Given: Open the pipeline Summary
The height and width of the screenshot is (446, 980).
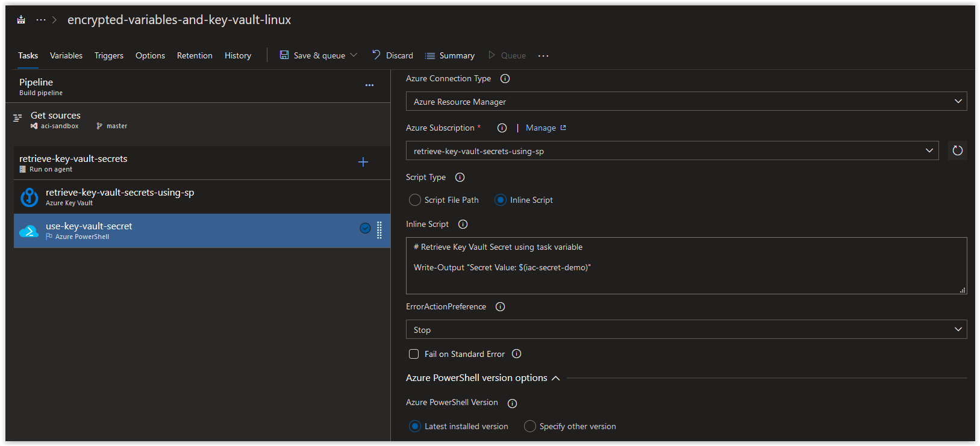Looking at the screenshot, I should 450,55.
